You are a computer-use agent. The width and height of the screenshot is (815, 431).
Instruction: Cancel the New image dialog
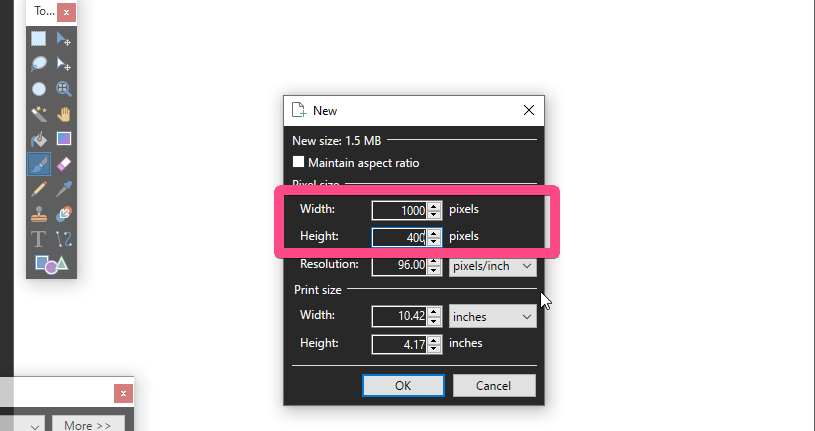[x=493, y=386]
